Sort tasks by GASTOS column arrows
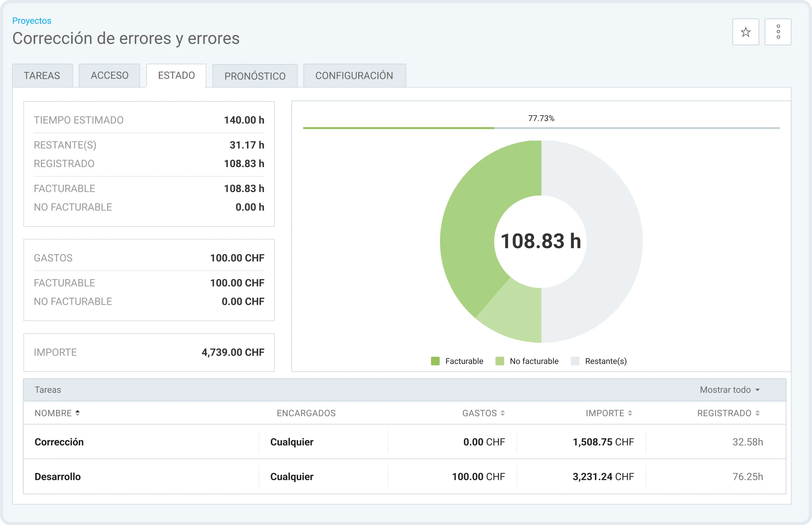Image resolution: width=812 pixels, height=525 pixels. click(502, 413)
